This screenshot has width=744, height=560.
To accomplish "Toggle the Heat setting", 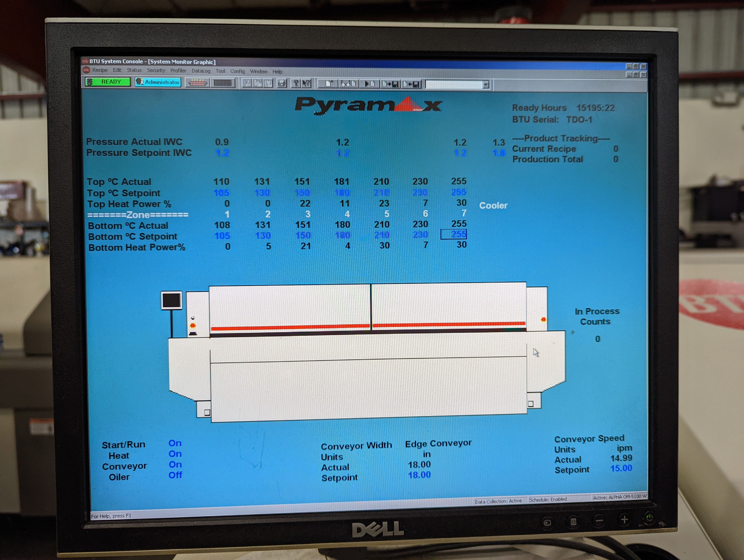I will pos(175,454).
